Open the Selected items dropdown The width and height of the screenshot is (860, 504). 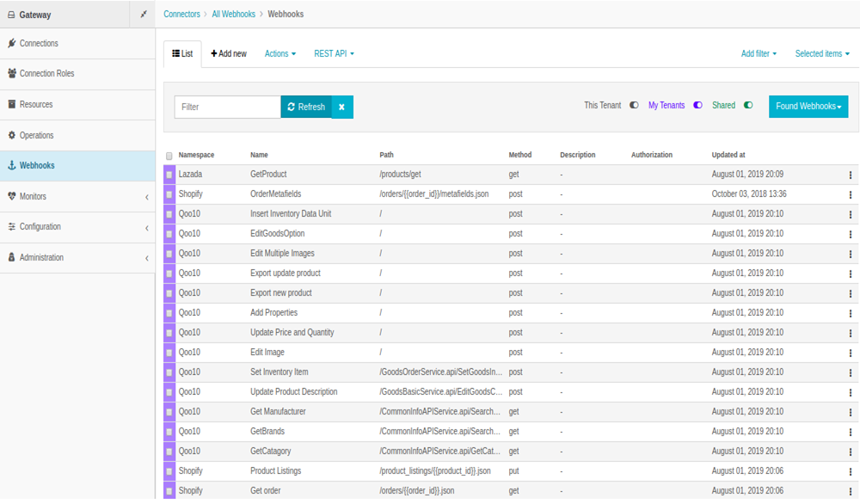click(x=822, y=53)
